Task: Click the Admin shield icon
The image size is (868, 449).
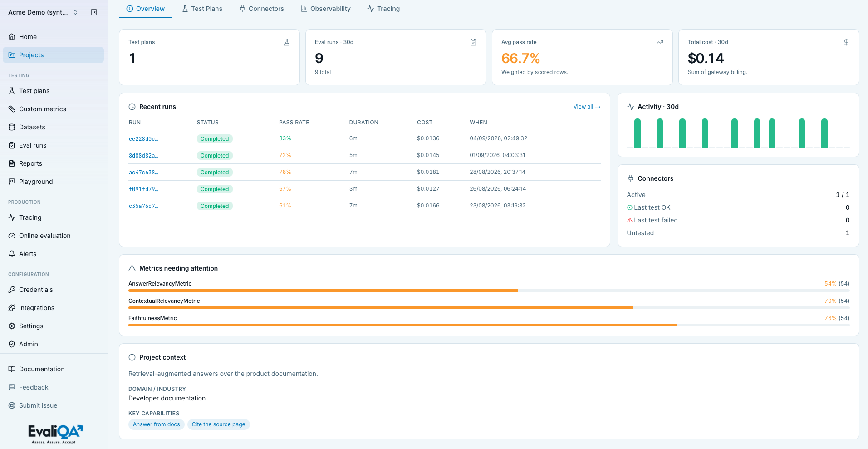Action: click(x=12, y=344)
